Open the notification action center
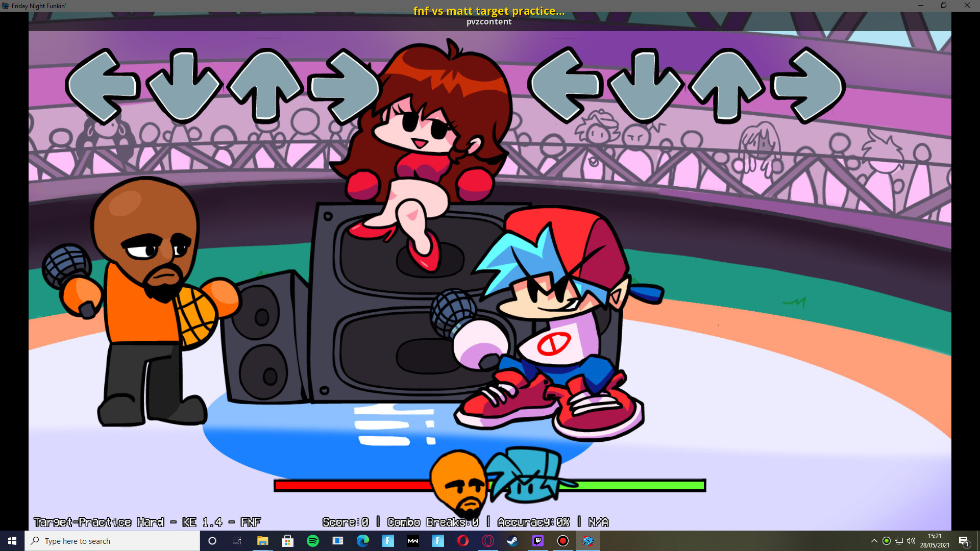980x551 pixels. point(964,541)
